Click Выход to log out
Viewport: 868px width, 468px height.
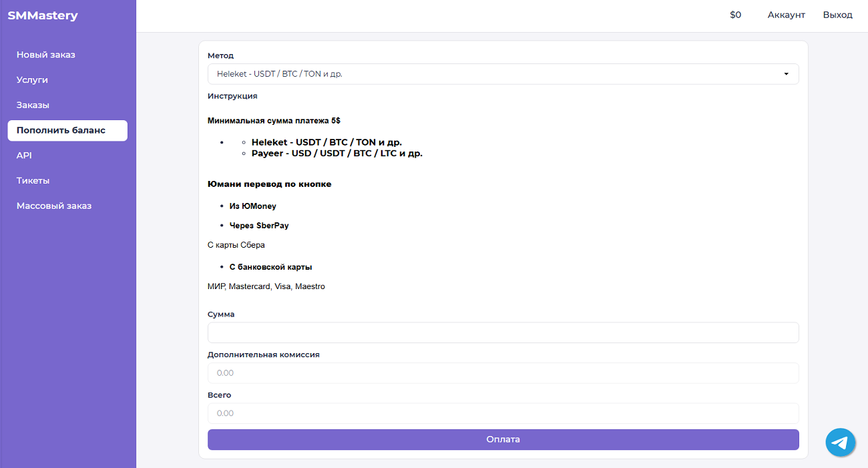[837, 15]
